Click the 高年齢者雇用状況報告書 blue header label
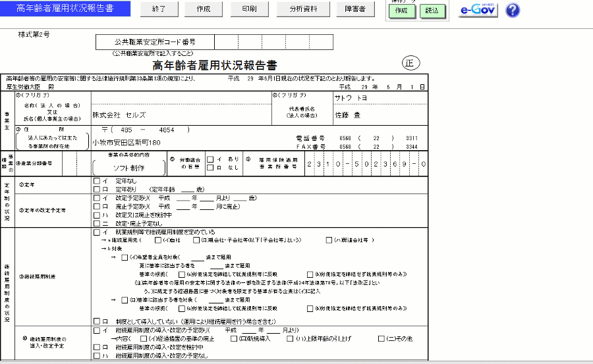593x364 pixels. point(65,9)
